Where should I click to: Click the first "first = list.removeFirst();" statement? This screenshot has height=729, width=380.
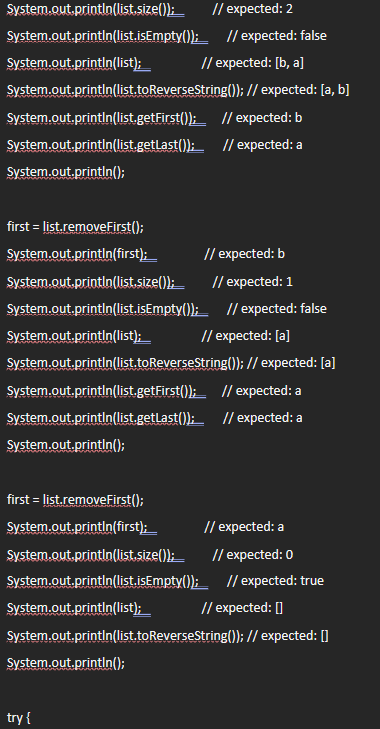(75, 227)
